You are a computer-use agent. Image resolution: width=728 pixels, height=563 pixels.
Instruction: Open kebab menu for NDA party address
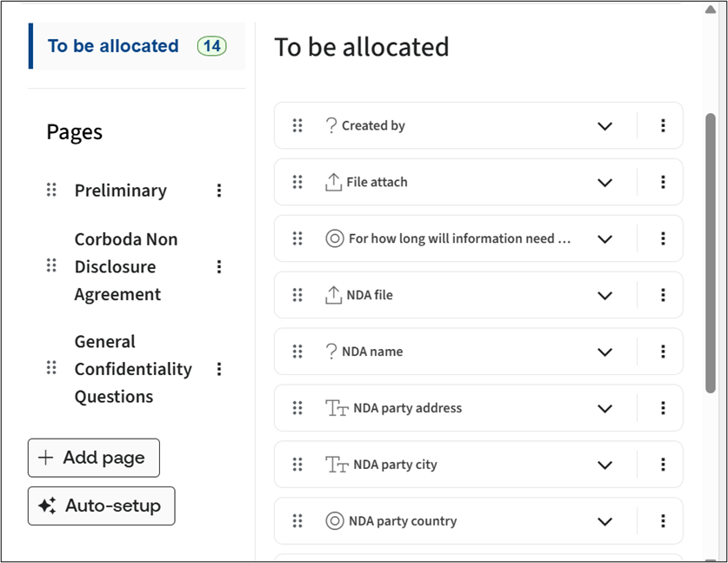tap(663, 408)
